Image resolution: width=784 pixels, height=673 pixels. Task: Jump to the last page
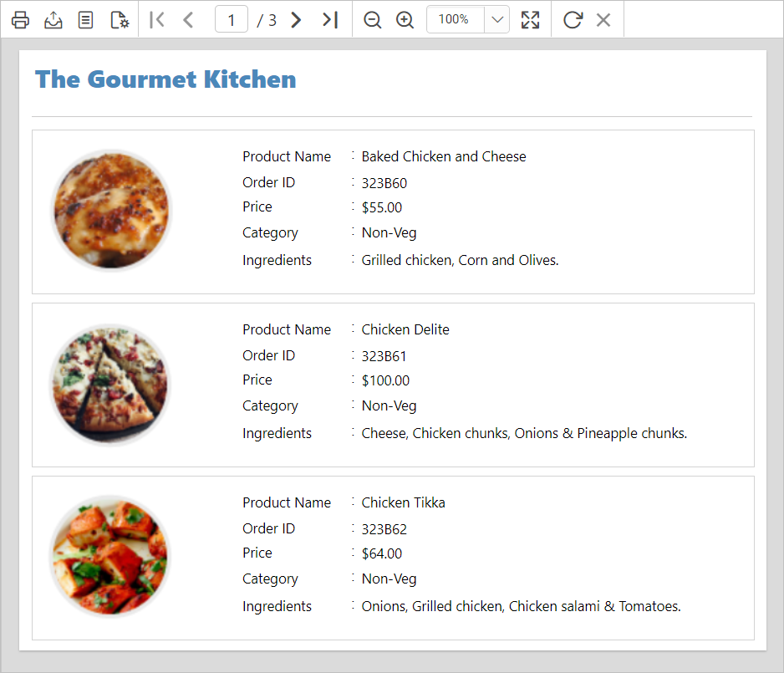(x=330, y=20)
